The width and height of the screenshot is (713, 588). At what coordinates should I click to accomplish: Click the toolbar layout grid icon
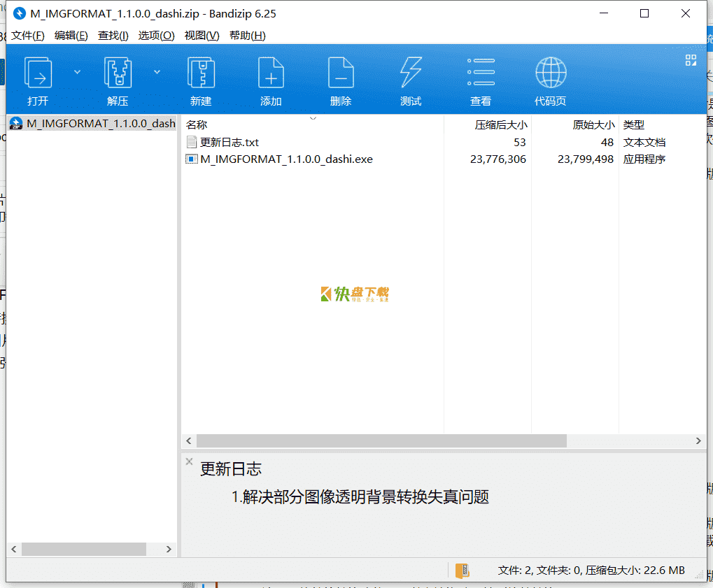[x=691, y=60]
